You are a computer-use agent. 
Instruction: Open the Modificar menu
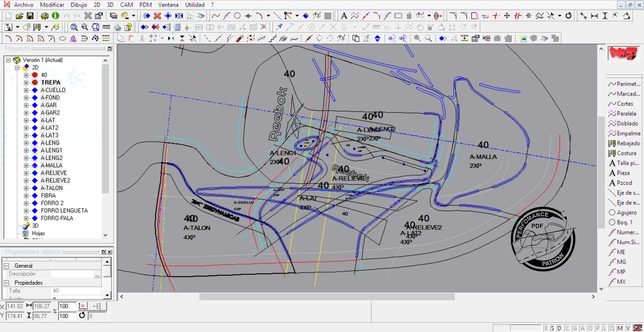(52, 5)
